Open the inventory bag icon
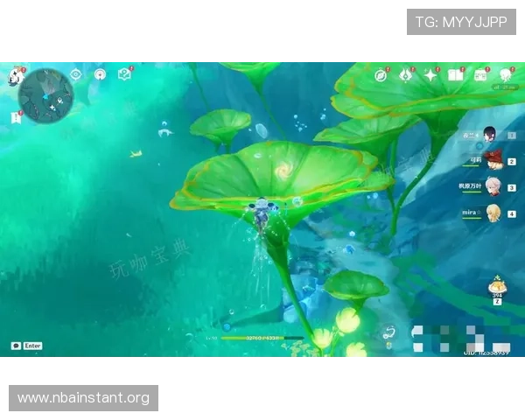The width and height of the screenshot is (525, 420). [480, 76]
